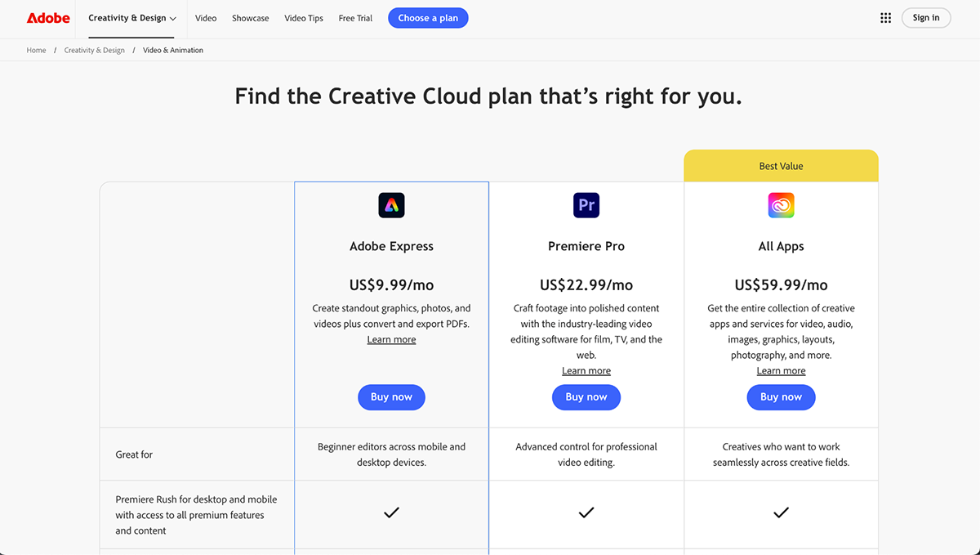Click the Premiere Pro app icon

(586, 205)
